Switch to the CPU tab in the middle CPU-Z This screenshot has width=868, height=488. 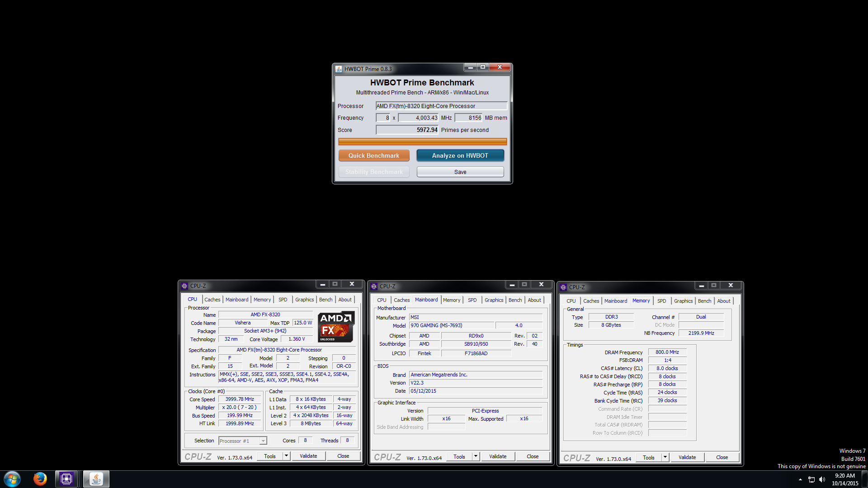(x=382, y=300)
